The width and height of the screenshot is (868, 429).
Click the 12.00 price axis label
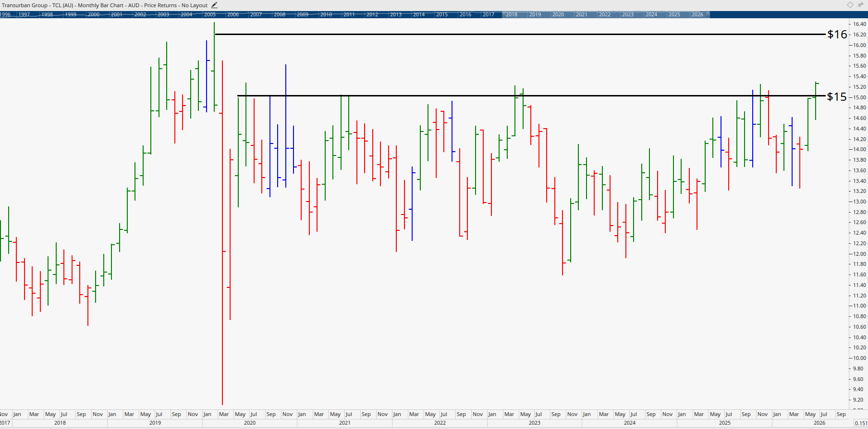coord(859,254)
